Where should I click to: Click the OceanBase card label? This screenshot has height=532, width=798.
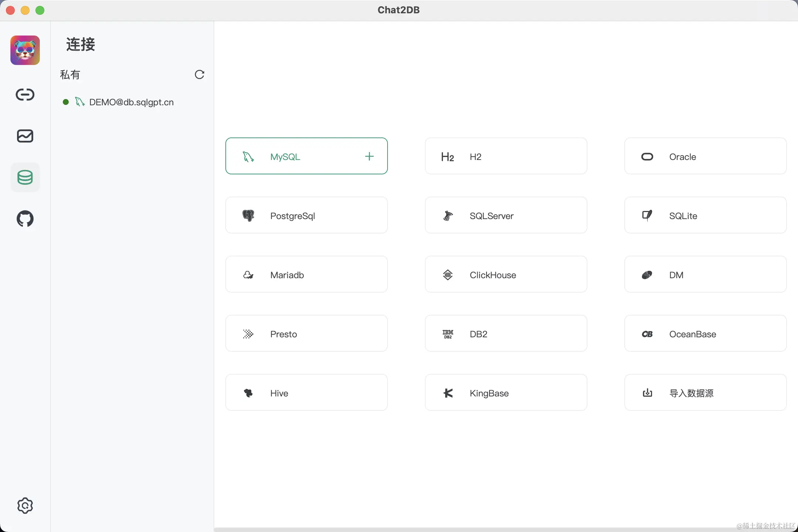[693, 334]
